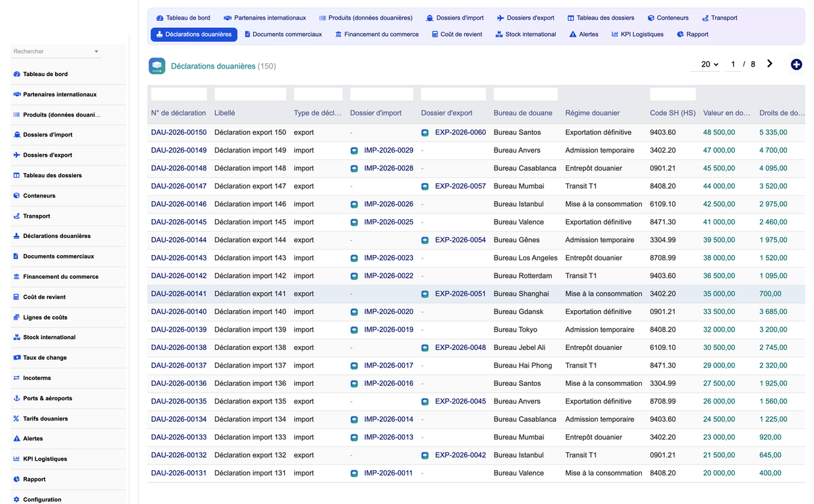Click the Transport route icon in sidebar
Screen dimensions: 814x504
pos(17,216)
